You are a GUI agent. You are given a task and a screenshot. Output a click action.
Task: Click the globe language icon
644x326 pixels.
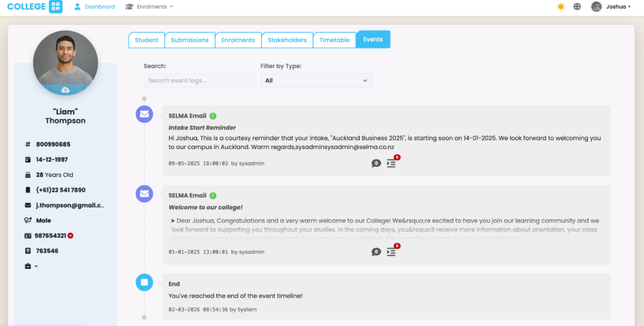[x=577, y=7]
